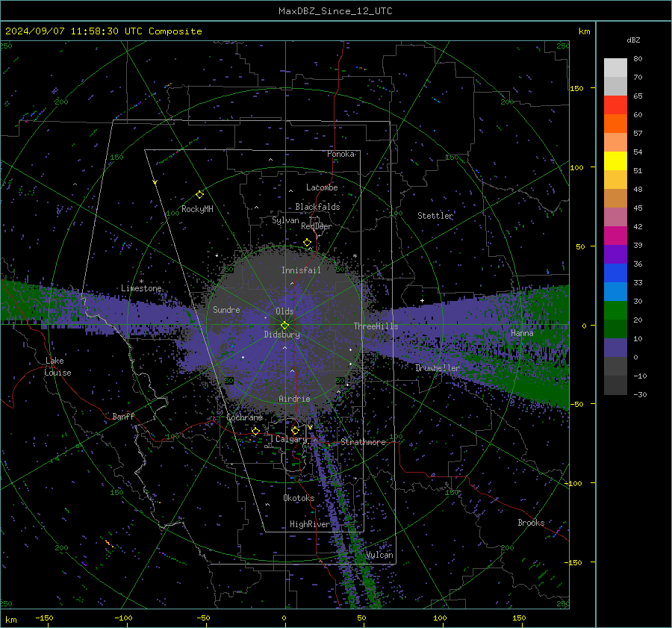Click the 45 value in the dBZ legend
Viewport: 672px width, 628px height.
tap(638, 208)
